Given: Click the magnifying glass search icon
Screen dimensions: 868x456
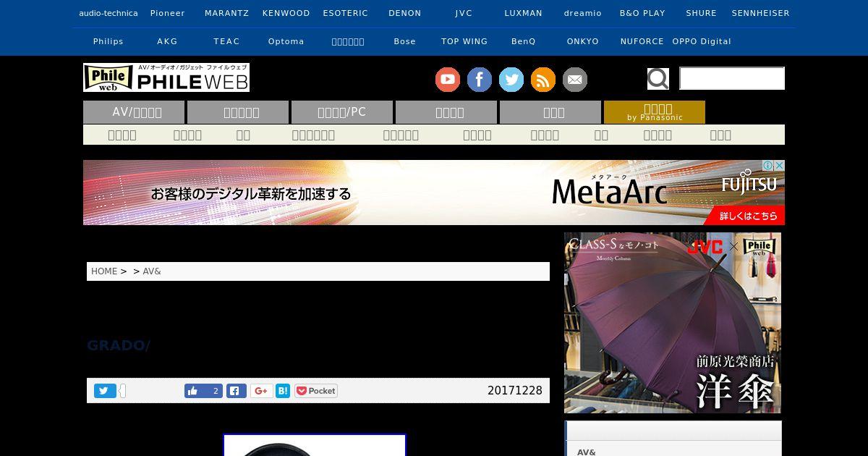Looking at the screenshot, I should pyautogui.click(x=658, y=78).
